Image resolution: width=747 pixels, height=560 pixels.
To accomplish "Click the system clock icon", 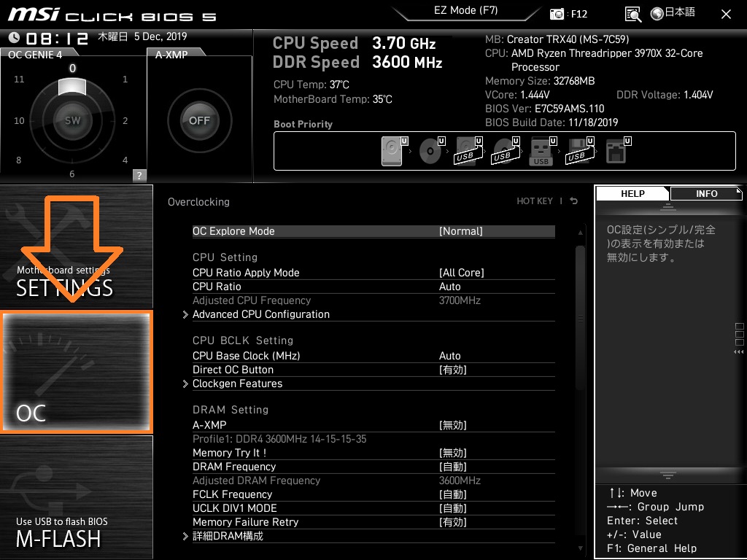I will [15, 37].
